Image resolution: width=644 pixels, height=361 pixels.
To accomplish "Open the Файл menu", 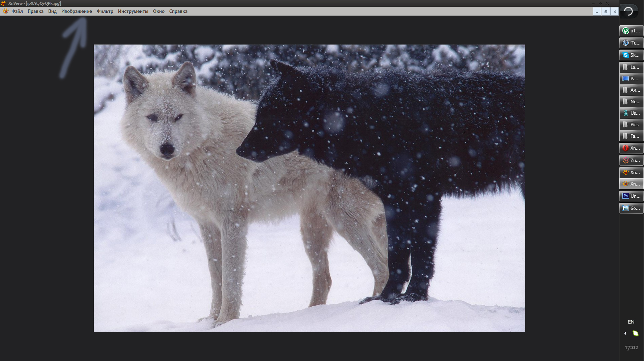I will tap(17, 11).
